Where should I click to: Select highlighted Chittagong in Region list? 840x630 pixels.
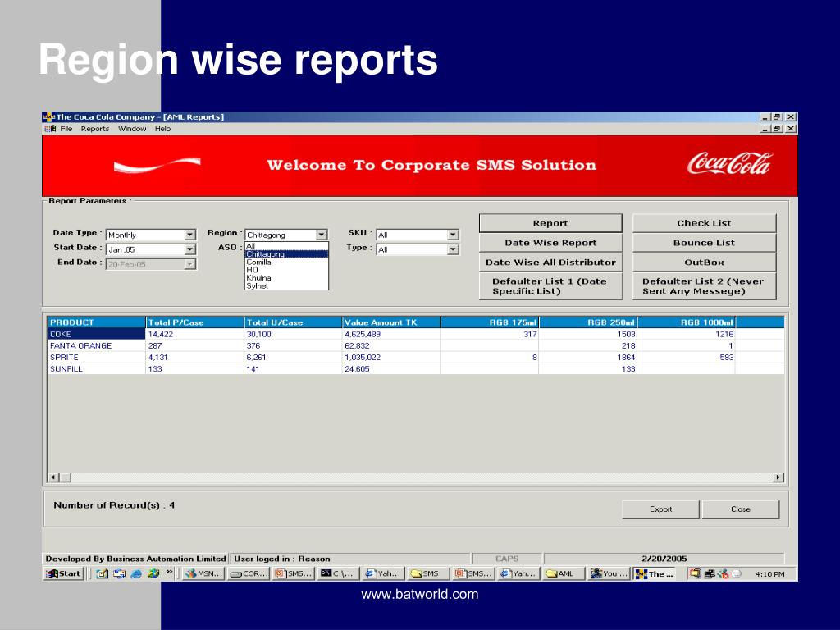pos(286,254)
